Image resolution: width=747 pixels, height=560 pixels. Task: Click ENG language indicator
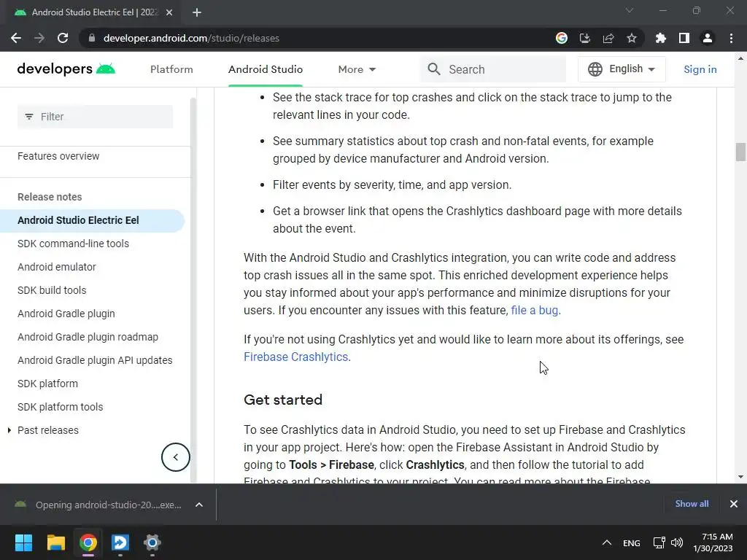(632, 542)
